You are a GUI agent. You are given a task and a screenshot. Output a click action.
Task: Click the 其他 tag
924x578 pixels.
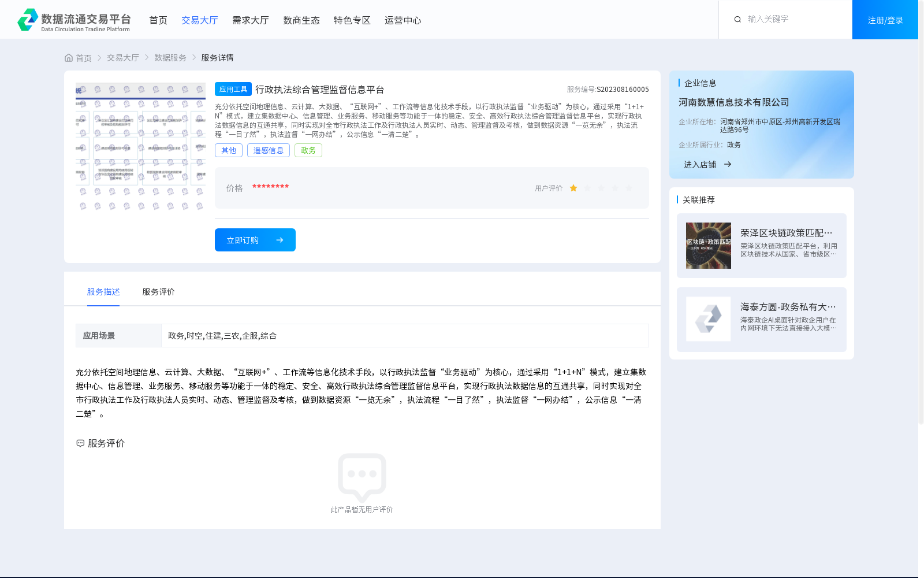point(229,150)
